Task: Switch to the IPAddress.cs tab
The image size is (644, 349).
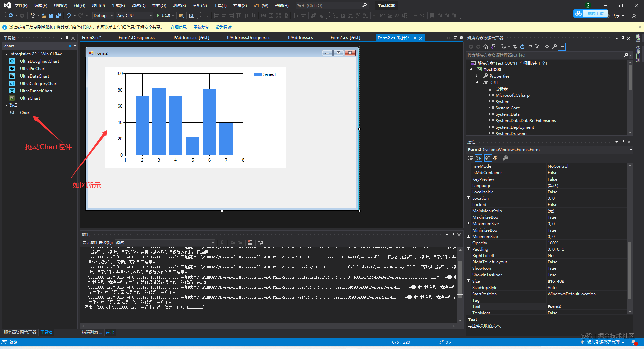Action: click(300, 38)
